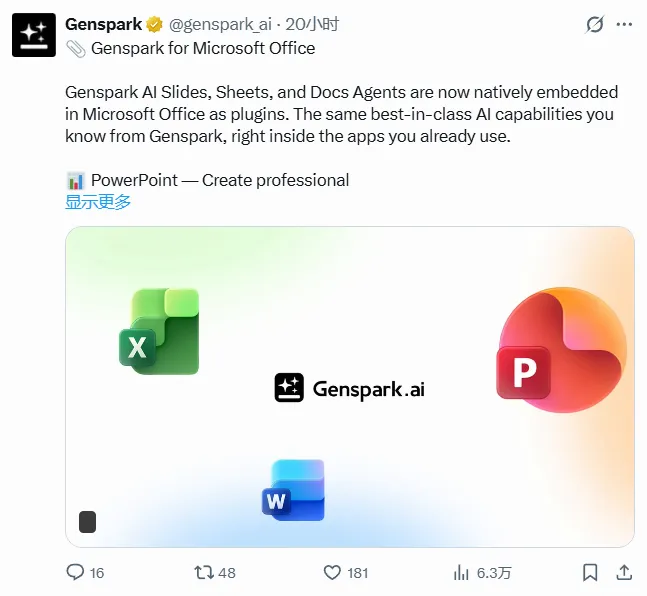
Task: Click the Genspark.ai logo in the image
Action: tap(349, 388)
